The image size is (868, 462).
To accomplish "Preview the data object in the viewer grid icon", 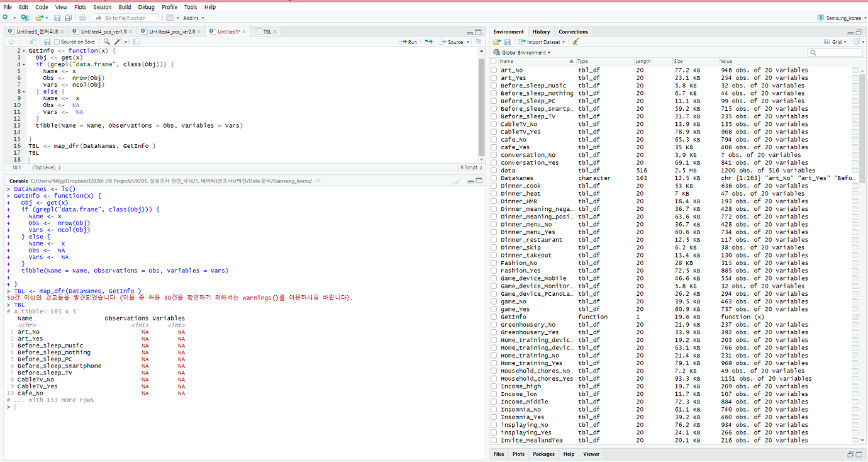I will coord(855,170).
